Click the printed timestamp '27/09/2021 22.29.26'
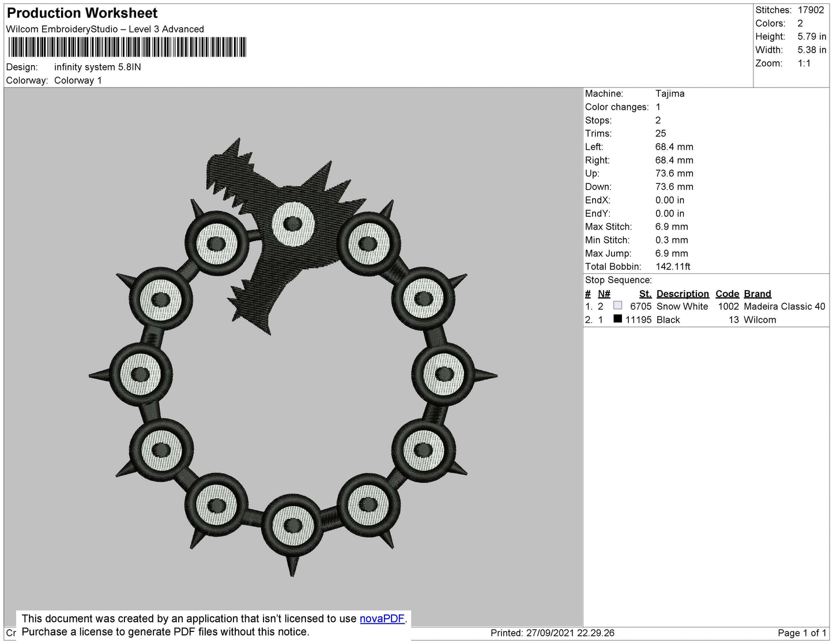 tap(570, 633)
